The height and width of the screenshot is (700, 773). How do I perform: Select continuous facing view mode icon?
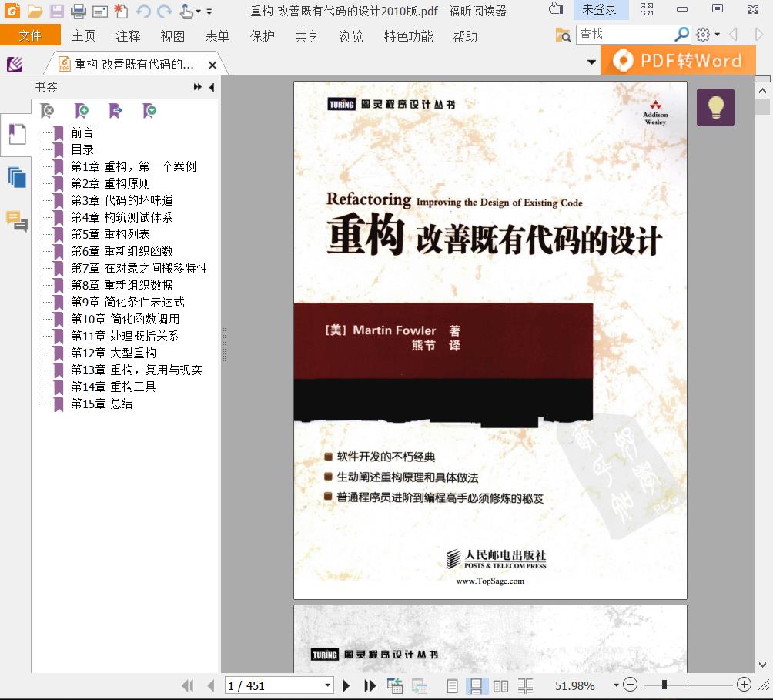pos(525,685)
